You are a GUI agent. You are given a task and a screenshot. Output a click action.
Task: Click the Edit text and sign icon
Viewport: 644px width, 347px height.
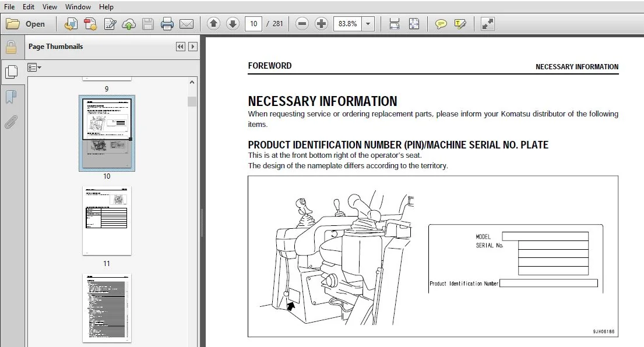click(x=110, y=24)
